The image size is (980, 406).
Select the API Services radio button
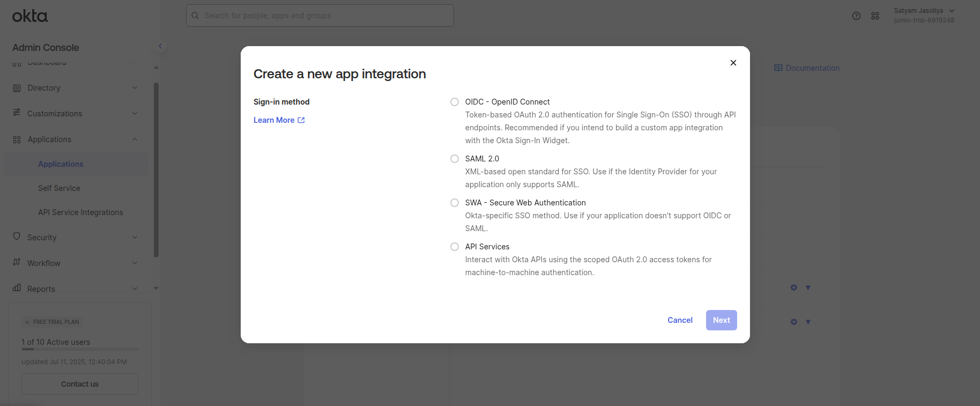point(455,247)
